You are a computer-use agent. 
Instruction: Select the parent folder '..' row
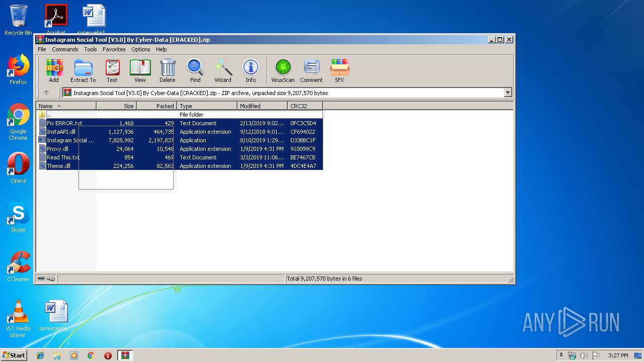coord(180,115)
